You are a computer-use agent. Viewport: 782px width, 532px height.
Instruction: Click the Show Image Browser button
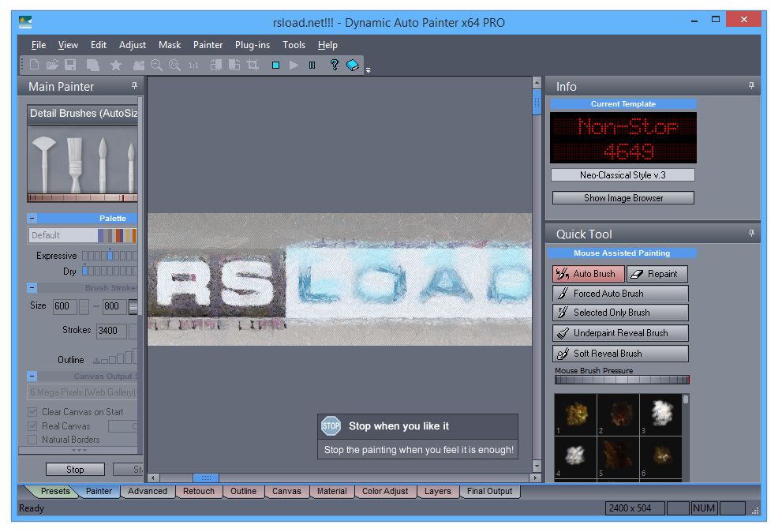click(x=623, y=198)
